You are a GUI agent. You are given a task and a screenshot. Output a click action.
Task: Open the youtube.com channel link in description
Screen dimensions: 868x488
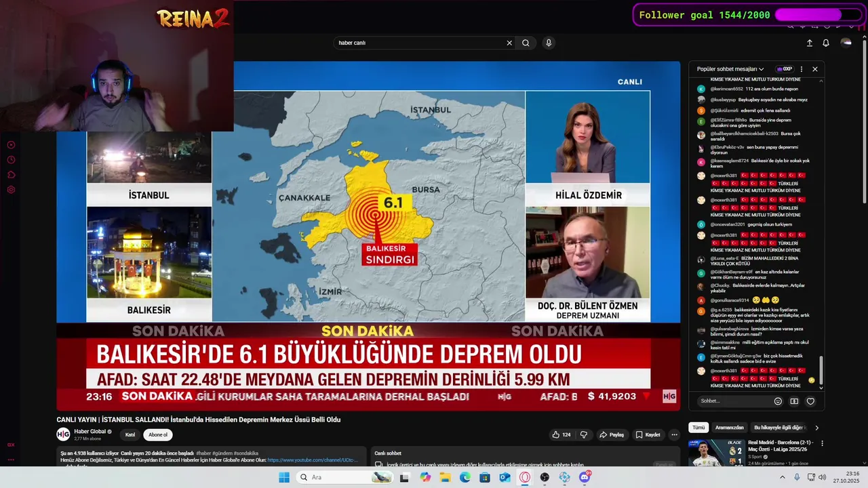tap(313, 460)
